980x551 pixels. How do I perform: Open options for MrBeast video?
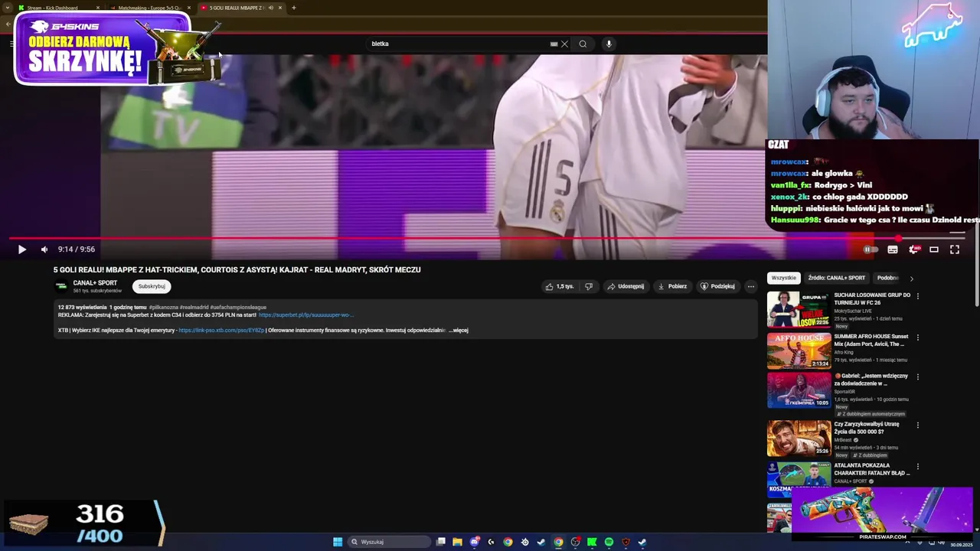tap(917, 425)
